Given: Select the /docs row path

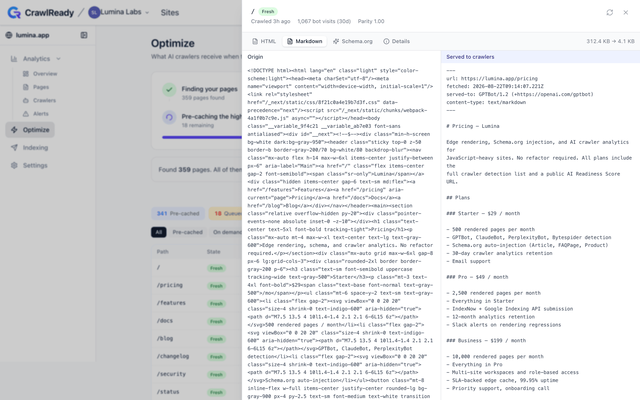Looking at the screenshot, I should coord(164,321).
